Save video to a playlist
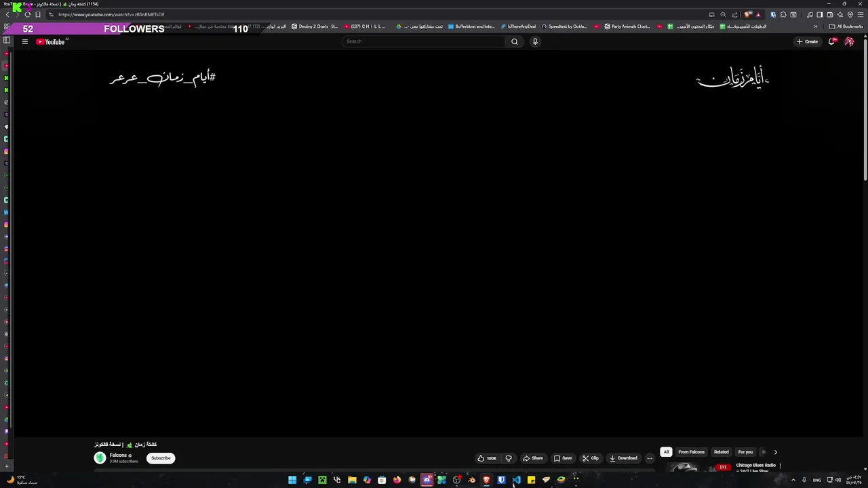 tap(563, 458)
